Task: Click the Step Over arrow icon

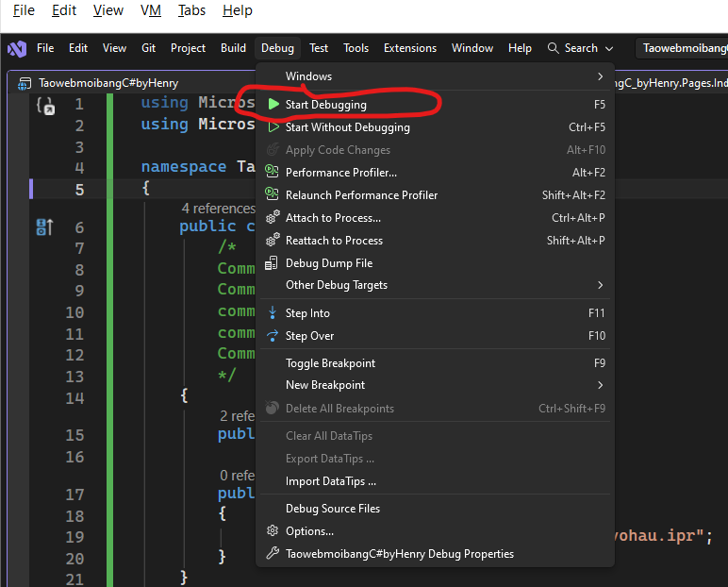Action: click(273, 336)
